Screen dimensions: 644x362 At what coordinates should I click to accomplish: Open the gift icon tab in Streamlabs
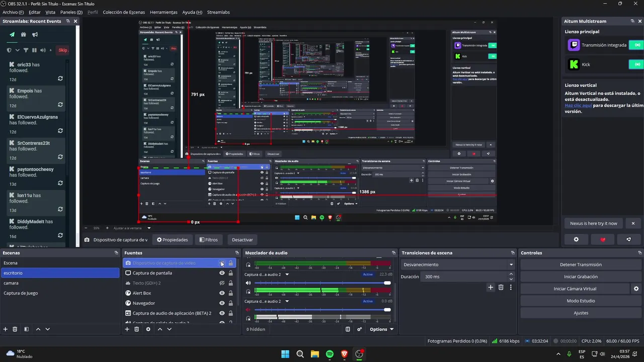tap(23, 35)
